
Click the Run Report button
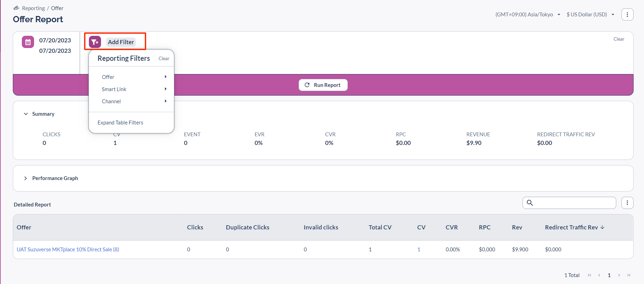[x=323, y=85]
